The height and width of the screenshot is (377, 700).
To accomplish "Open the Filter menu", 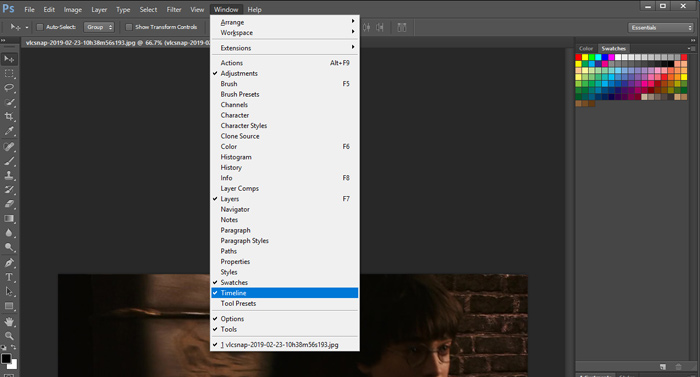I will (174, 9).
